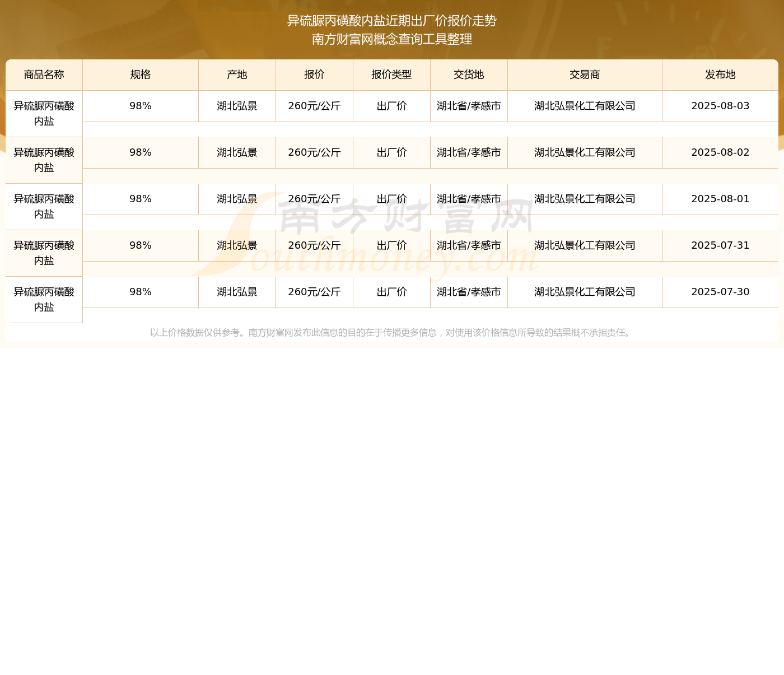Click 湖北弘景 in the 2025-08-03 row
The image size is (784, 675).
(x=237, y=106)
